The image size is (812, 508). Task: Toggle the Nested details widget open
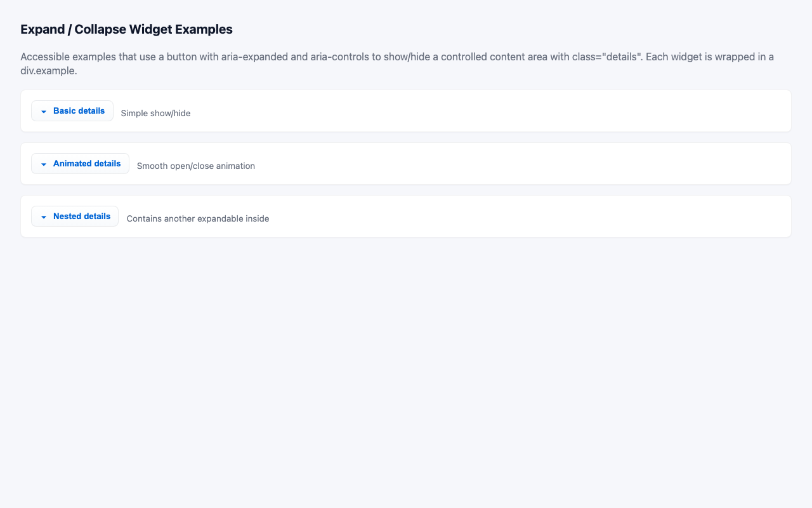(x=74, y=216)
